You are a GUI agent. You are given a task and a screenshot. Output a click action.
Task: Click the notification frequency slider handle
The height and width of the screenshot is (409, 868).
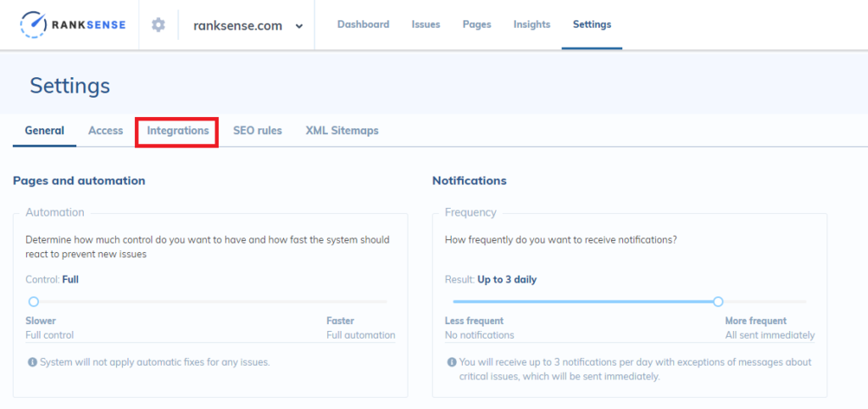[718, 301]
